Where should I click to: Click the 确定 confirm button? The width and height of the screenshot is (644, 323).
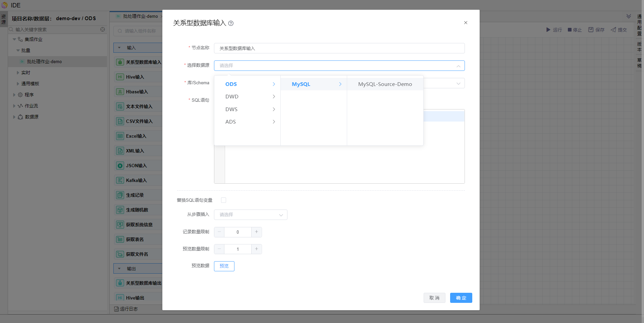pos(461,298)
